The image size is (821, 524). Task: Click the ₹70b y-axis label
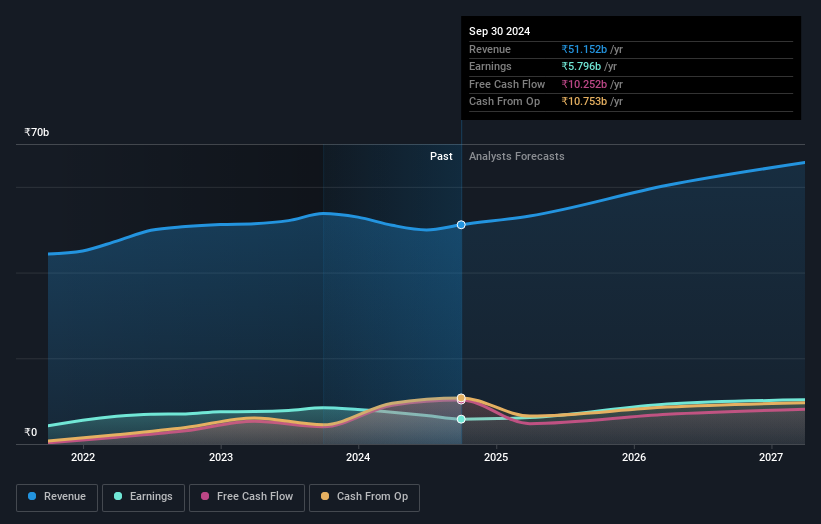click(x=37, y=132)
